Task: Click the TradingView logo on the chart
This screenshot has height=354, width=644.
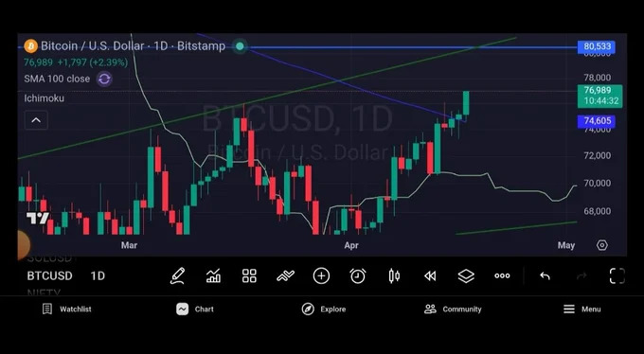Action: click(38, 219)
